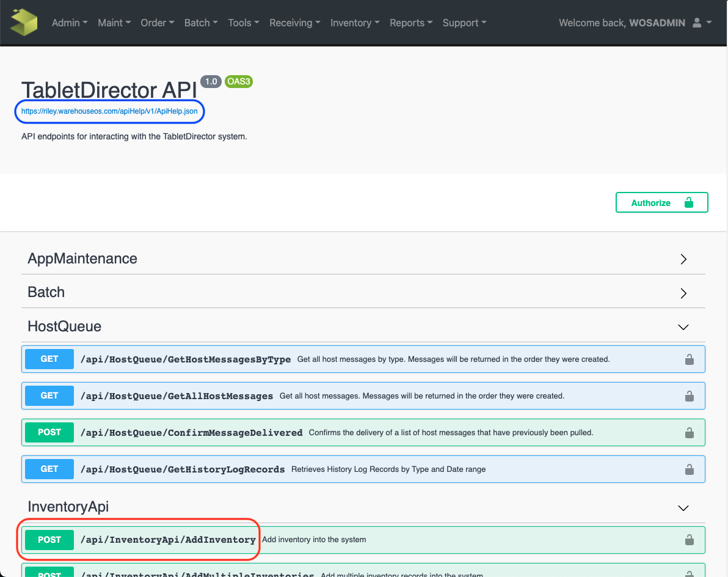Click lock icon on AddInventory row
Image resolution: width=728 pixels, height=577 pixels.
pos(689,540)
